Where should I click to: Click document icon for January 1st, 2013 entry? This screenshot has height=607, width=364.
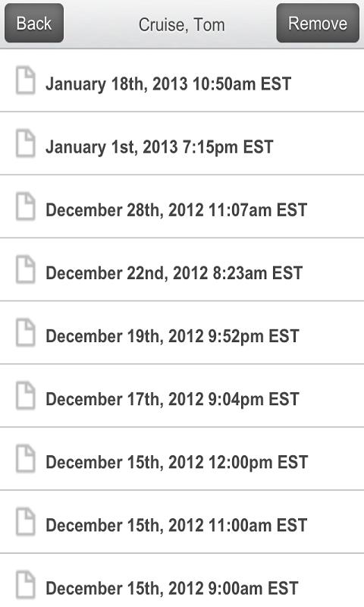(x=26, y=143)
